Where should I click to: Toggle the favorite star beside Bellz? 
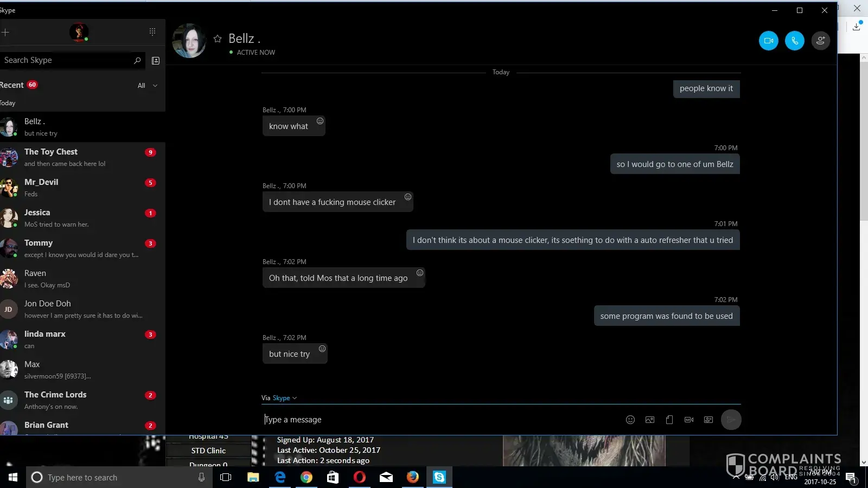[x=218, y=38]
